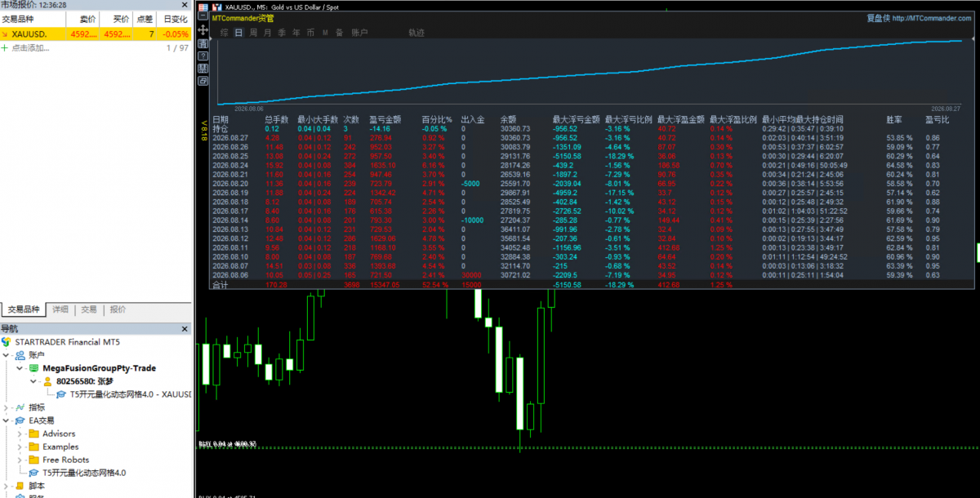Click the chart icon beside XAUUSD title
This screenshot has height=498, width=980.
(x=216, y=7)
